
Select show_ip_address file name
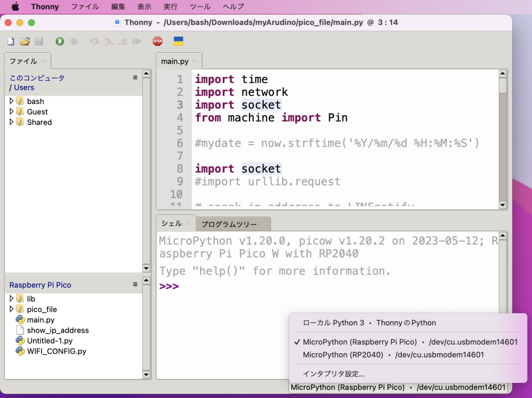point(58,330)
